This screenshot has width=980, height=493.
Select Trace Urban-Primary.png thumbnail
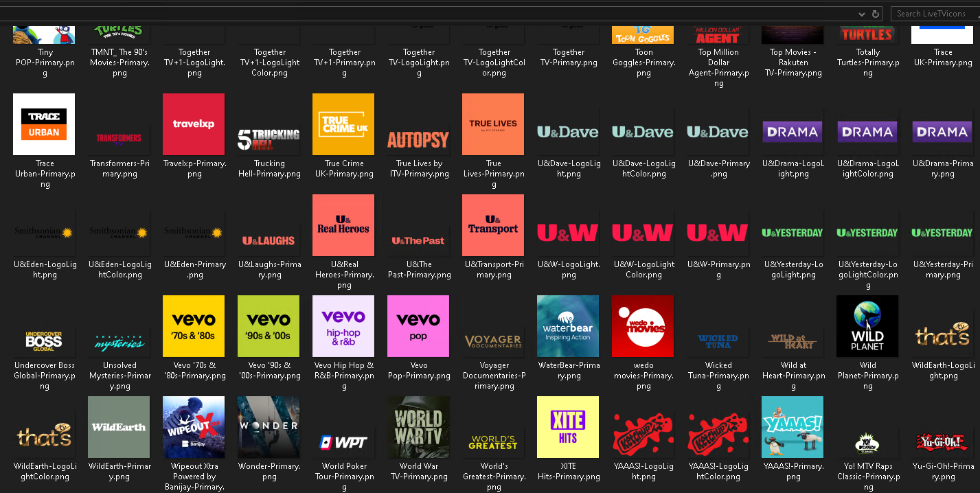[x=44, y=124]
